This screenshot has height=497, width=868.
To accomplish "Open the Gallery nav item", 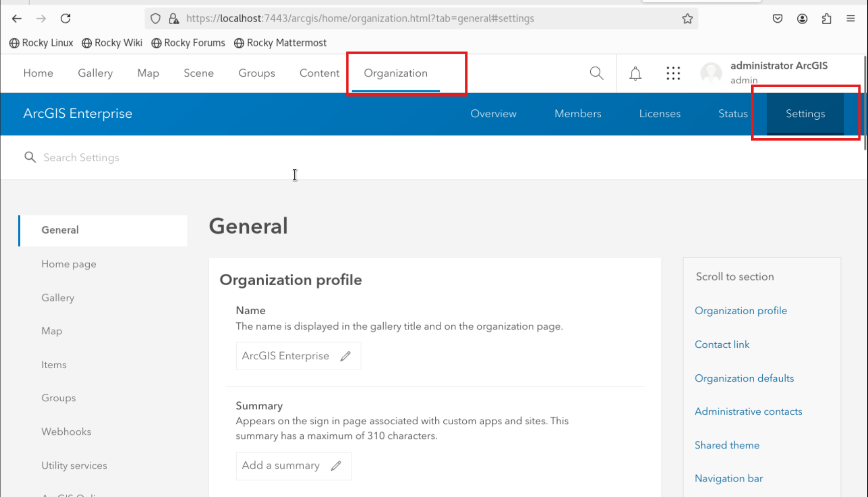I will (95, 73).
